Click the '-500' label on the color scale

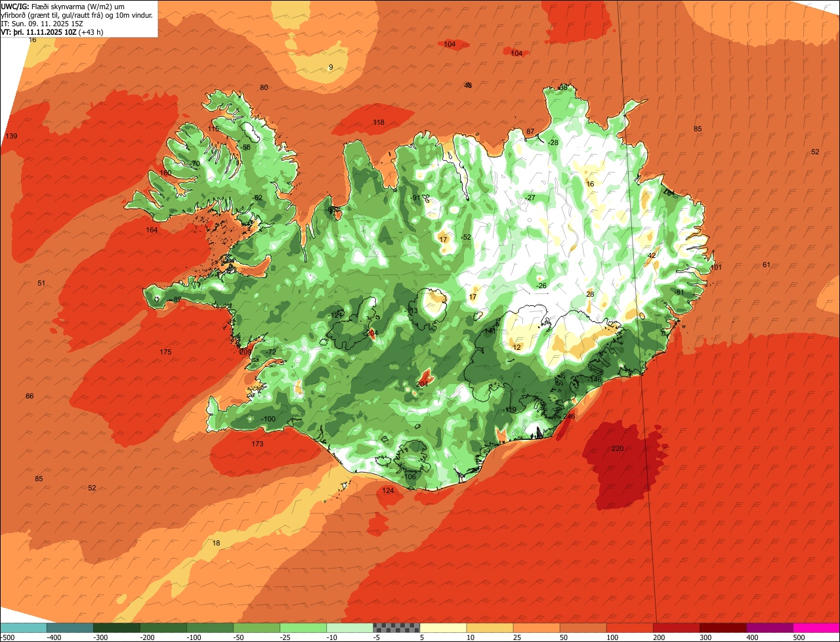coord(7,637)
